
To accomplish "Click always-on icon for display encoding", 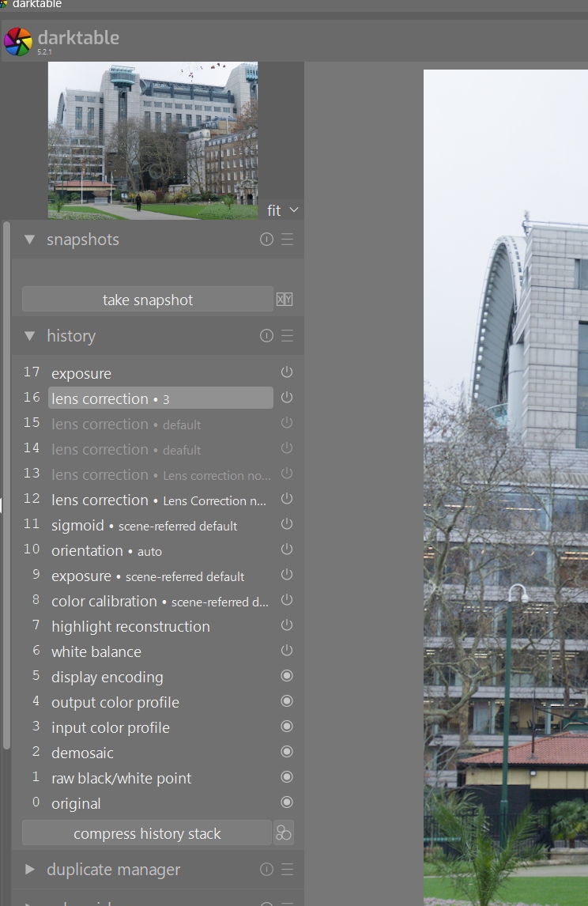I will (x=286, y=675).
